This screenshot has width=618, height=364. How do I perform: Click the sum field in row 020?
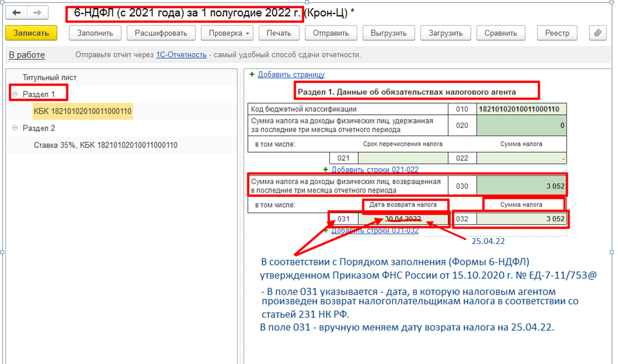(x=521, y=126)
